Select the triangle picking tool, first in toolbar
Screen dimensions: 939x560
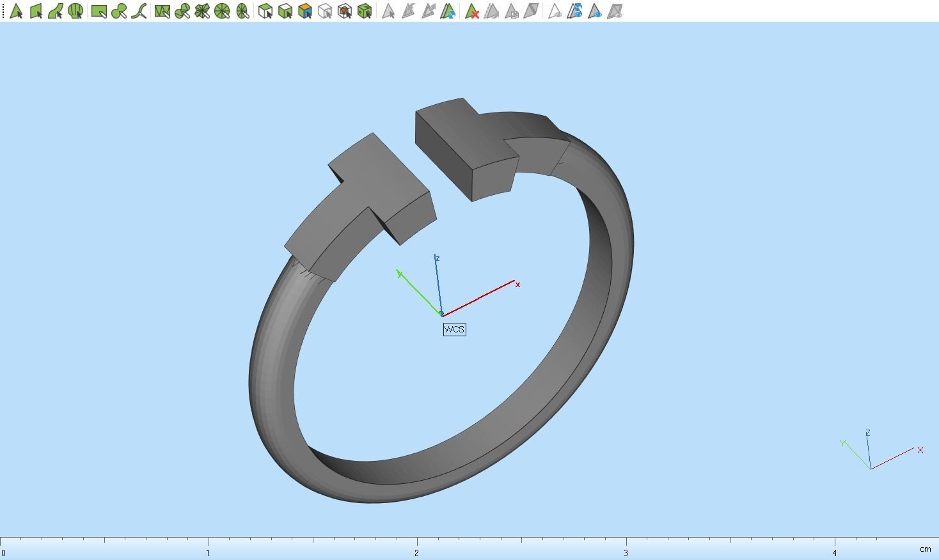pyautogui.click(x=16, y=11)
